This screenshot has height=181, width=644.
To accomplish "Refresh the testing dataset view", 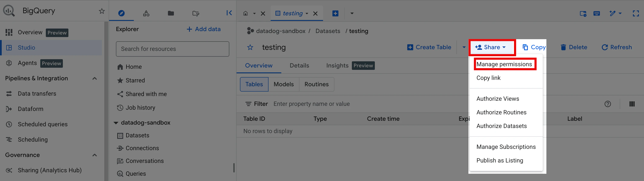I will [x=617, y=47].
